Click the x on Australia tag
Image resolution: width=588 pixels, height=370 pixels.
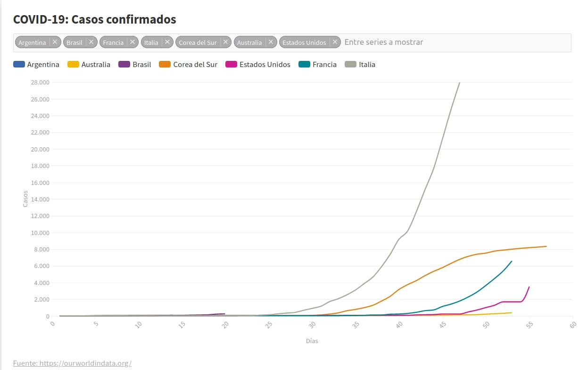[x=271, y=42]
